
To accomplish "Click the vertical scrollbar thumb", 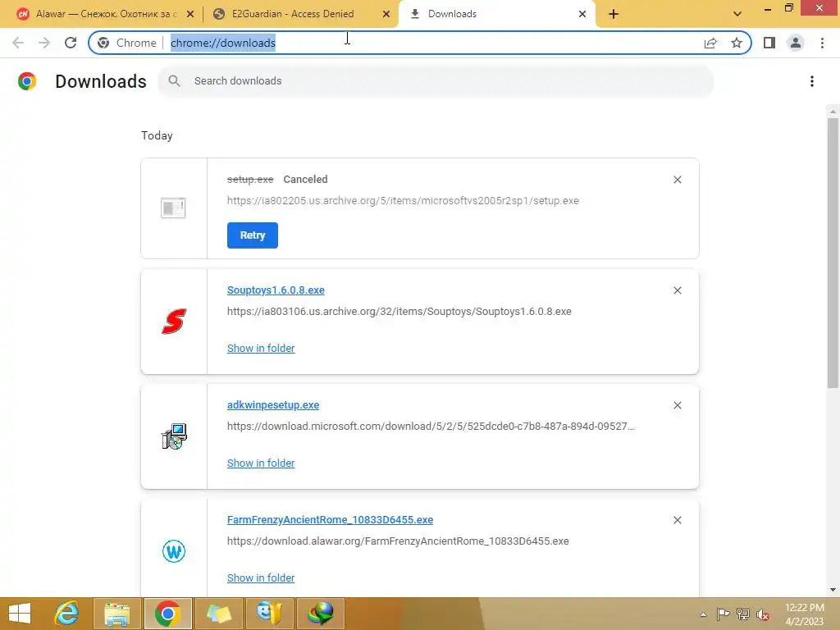I will click(833, 253).
